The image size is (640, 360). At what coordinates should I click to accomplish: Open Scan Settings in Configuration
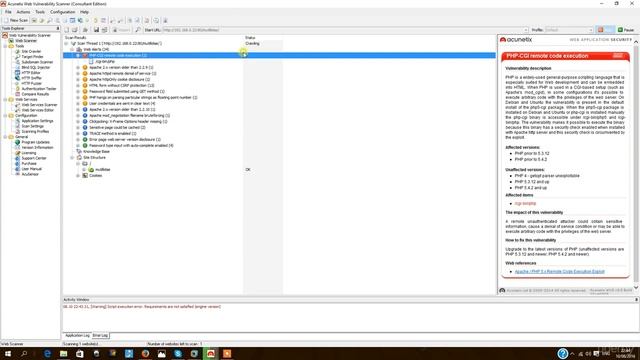pos(32,126)
